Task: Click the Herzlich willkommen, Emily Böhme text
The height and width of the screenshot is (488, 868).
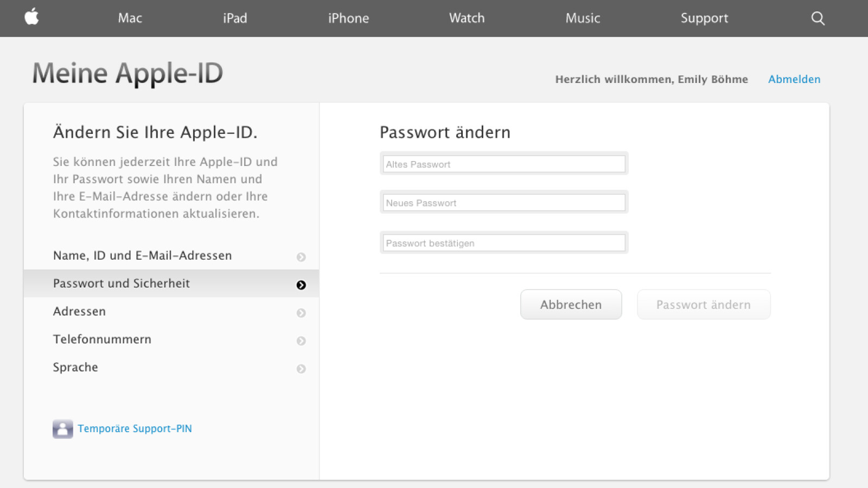Action: pyautogui.click(x=652, y=79)
